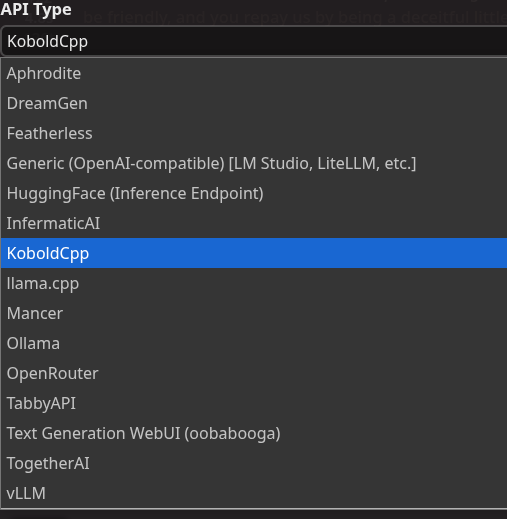This screenshot has width=507, height=519.
Task: Click the oobabooga parenthetical text
Action: tap(232, 434)
